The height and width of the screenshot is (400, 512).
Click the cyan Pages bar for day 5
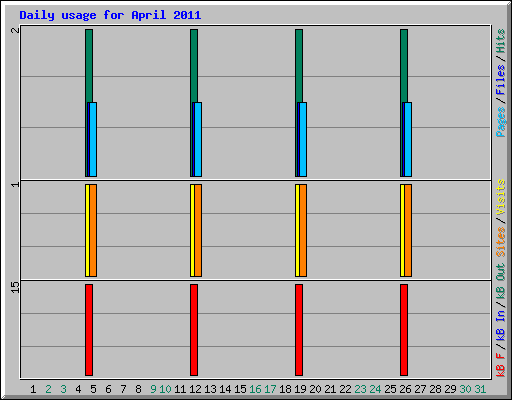(93, 139)
